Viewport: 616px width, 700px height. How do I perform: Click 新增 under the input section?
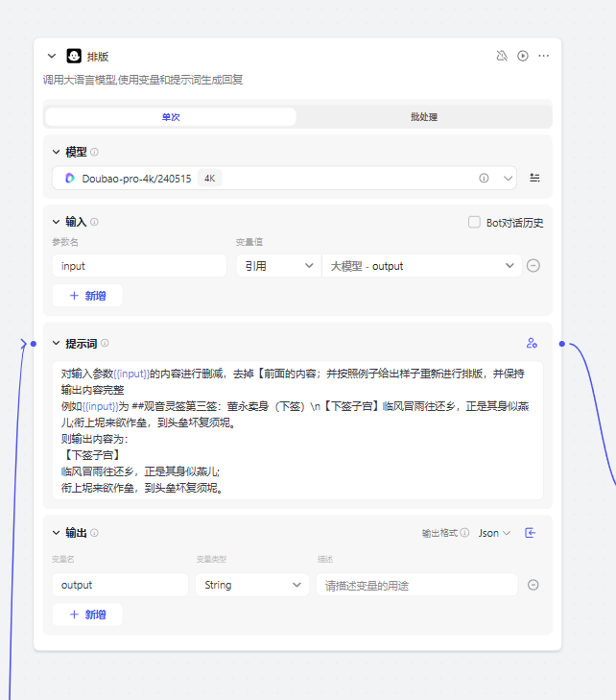coord(87,296)
